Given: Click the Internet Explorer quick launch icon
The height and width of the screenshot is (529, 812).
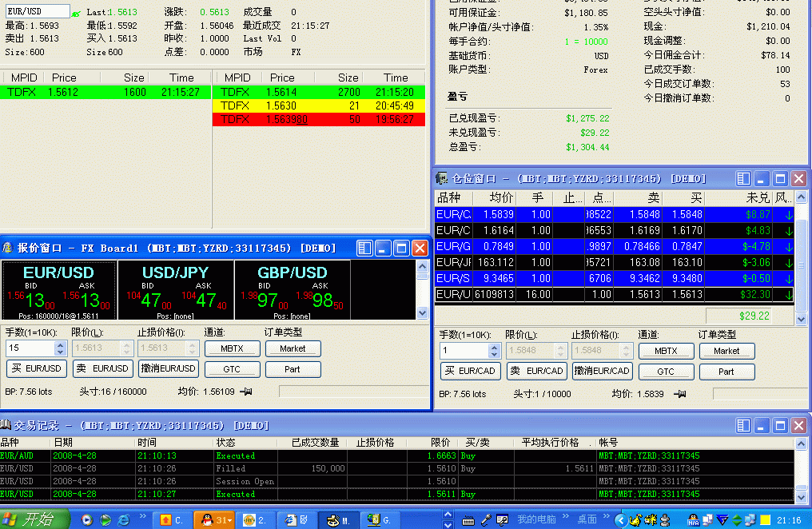Looking at the screenshot, I should tap(124, 519).
